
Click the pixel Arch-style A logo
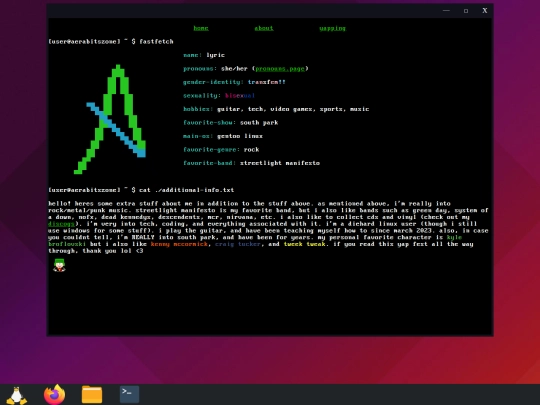[110, 119]
